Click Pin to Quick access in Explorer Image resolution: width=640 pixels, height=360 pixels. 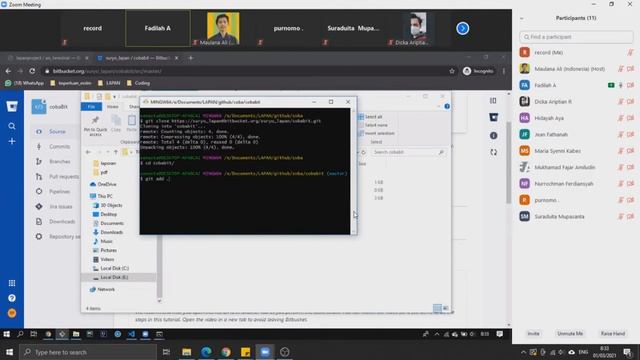[x=95, y=125]
